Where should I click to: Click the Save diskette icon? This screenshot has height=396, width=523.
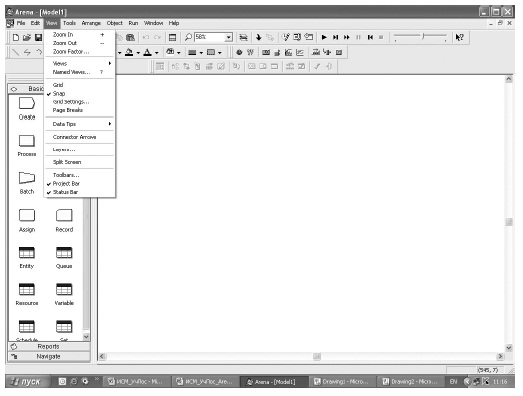(38, 37)
